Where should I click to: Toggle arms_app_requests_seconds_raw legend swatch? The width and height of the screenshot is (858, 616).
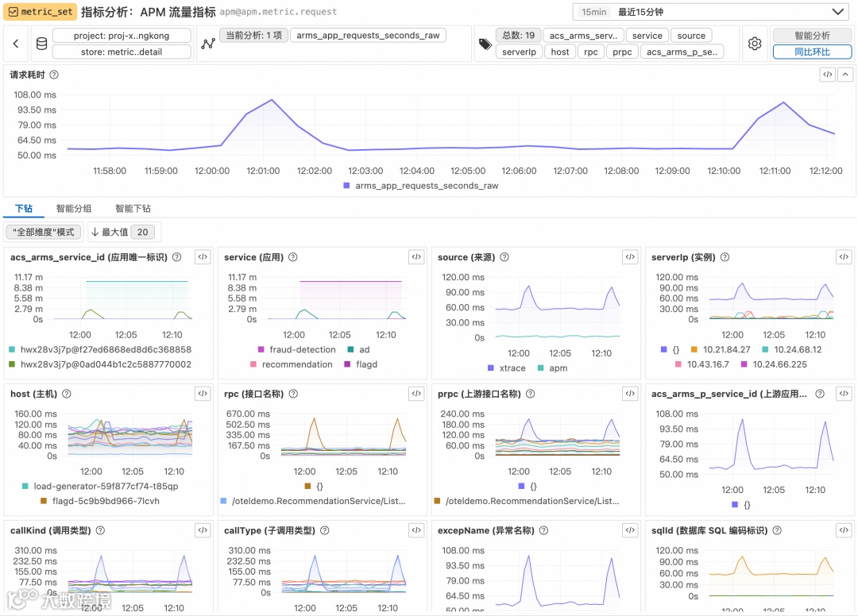click(346, 186)
